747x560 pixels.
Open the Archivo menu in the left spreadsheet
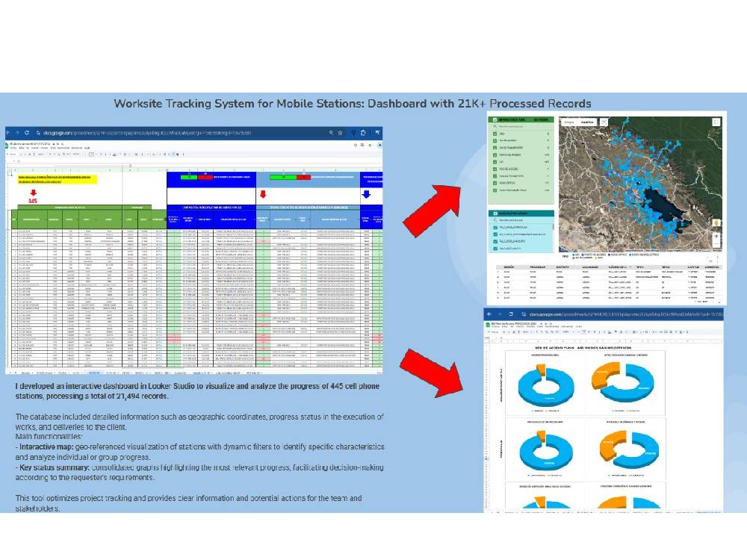pyautogui.click(x=13, y=148)
